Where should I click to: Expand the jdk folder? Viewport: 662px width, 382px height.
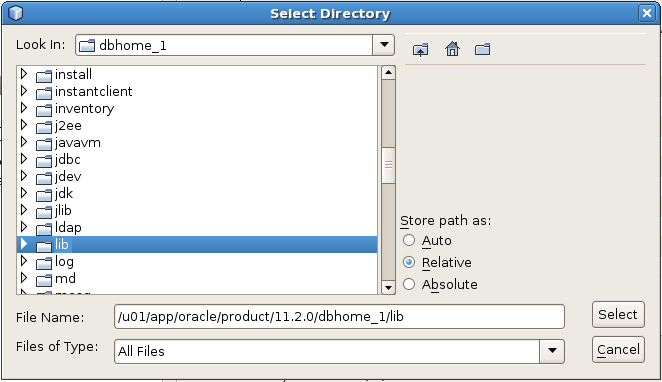[24, 193]
